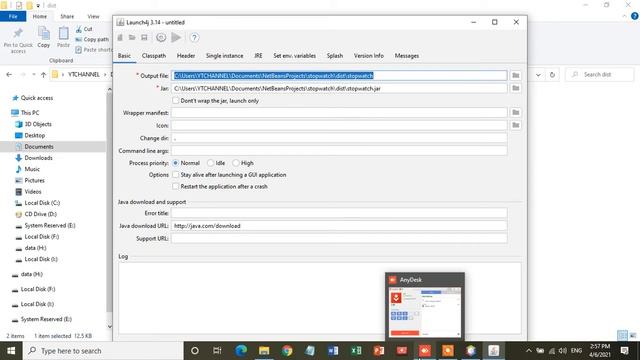The height and width of the screenshot is (360, 640).
Task: Click Explorer up-one-level arrow
Action: coord(43,75)
